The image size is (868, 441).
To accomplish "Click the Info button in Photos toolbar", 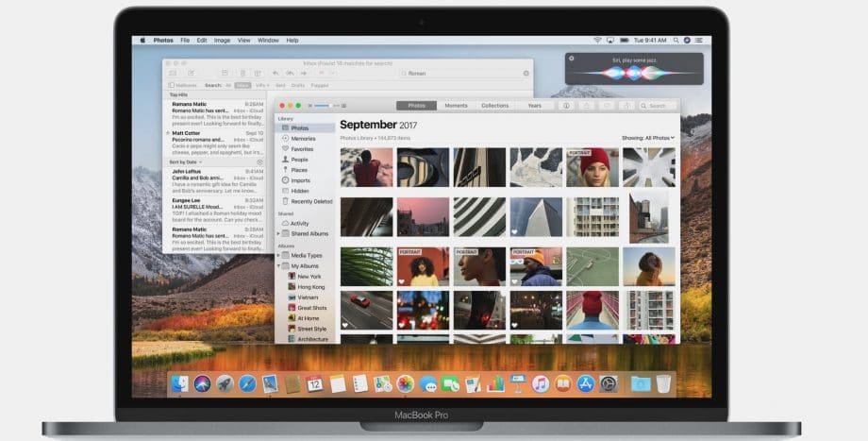I will pyautogui.click(x=566, y=105).
